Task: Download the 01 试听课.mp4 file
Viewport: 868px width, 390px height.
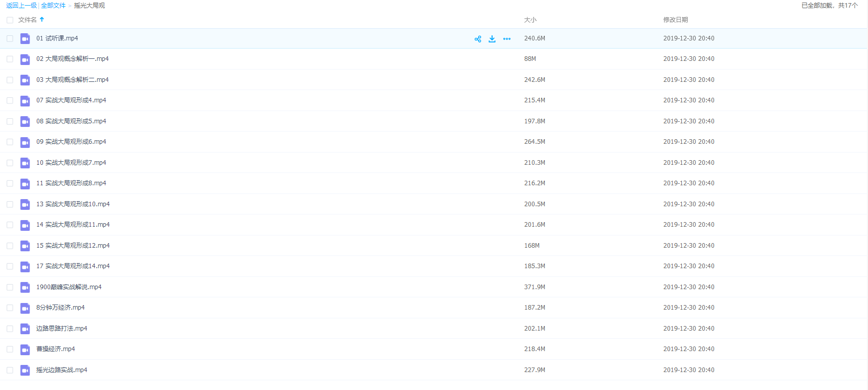Action: 492,39
